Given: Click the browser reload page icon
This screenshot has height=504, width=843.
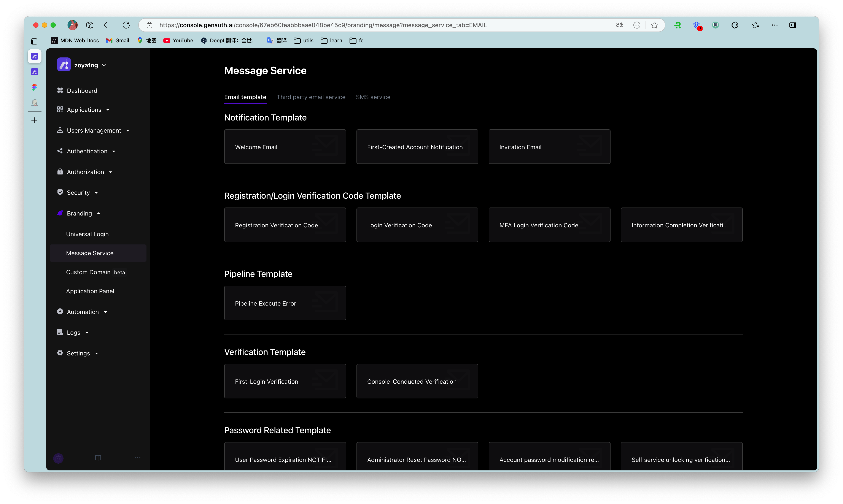Looking at the screenshot, I should pyautogui.click(x=126, y=25).
